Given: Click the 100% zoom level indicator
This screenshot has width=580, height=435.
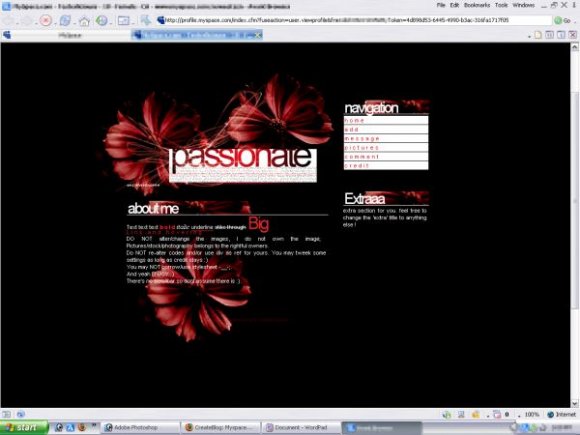Looking at the screenshot, I should click(532, 415).
